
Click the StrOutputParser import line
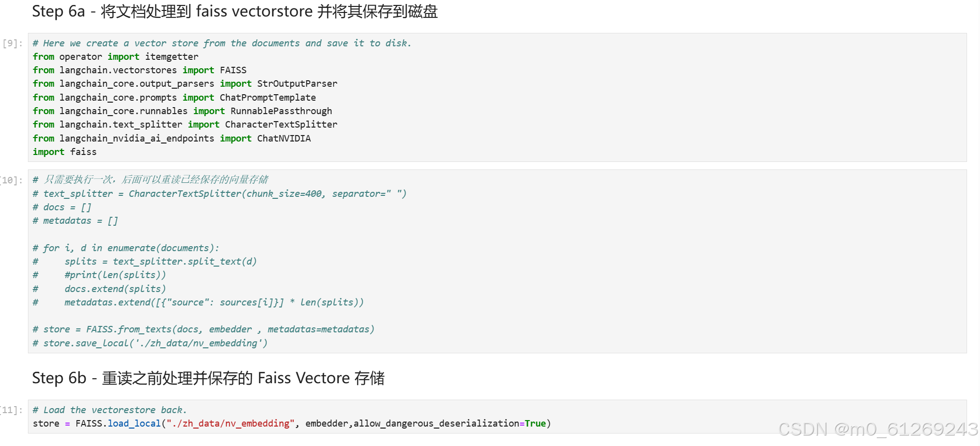coord(185,84)
